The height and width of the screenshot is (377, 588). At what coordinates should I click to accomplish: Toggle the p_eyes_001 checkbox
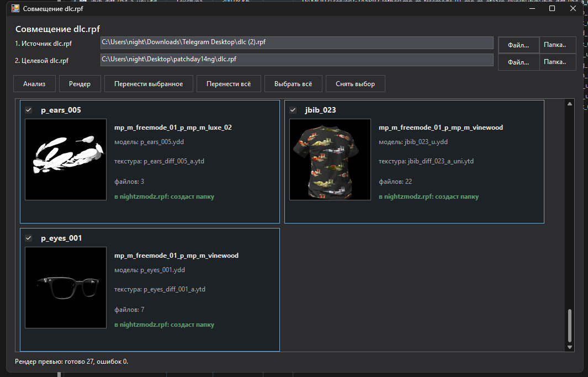pos(29,238)
